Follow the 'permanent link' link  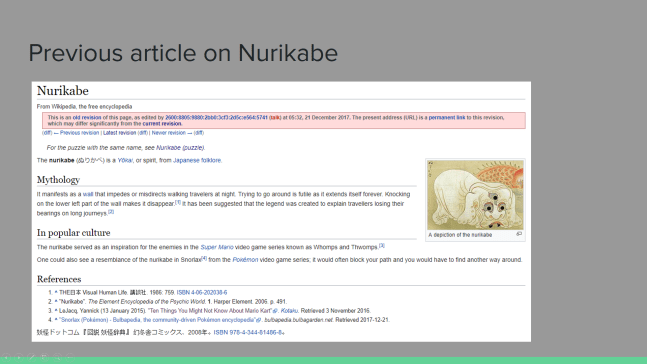pos(447,118)
